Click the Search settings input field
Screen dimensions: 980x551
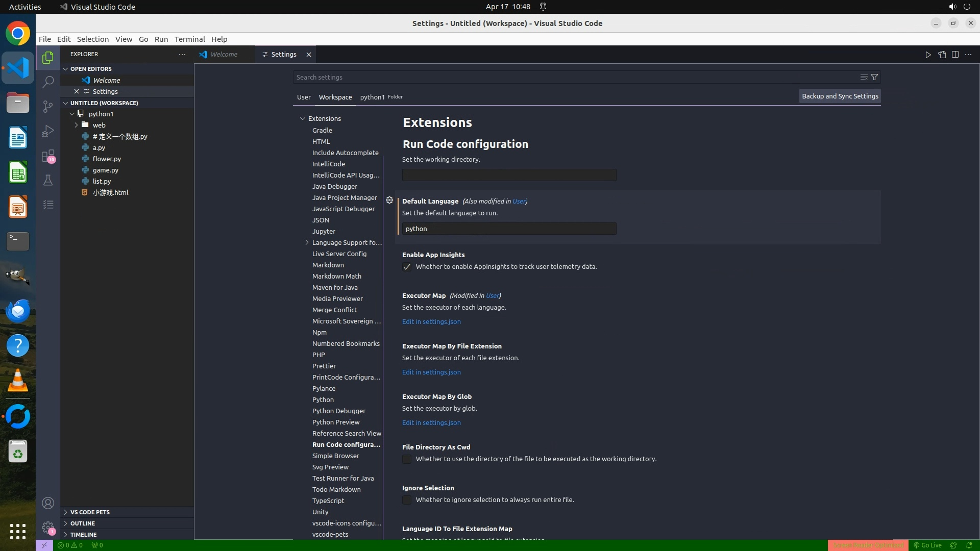(572, 77)
